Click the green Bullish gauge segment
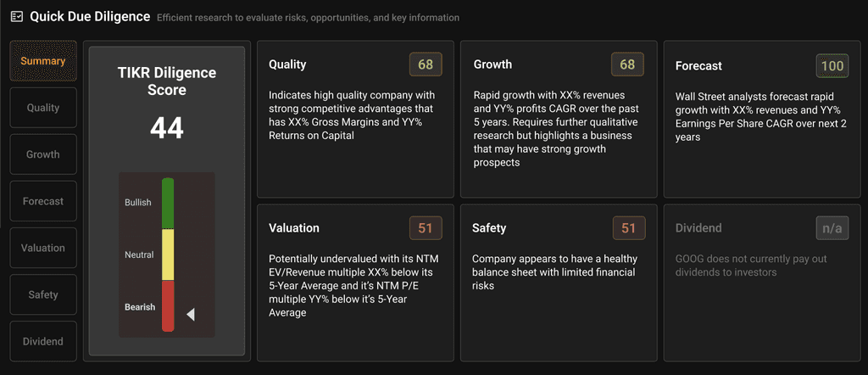The height and width of the screenshot is (375, 868). [168, 204]
